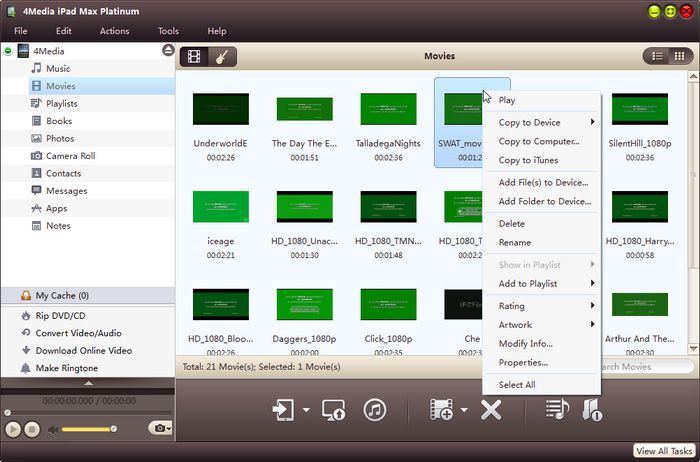Select Properties... in the context menu
The image size is (700, 462).
[523, 362]
